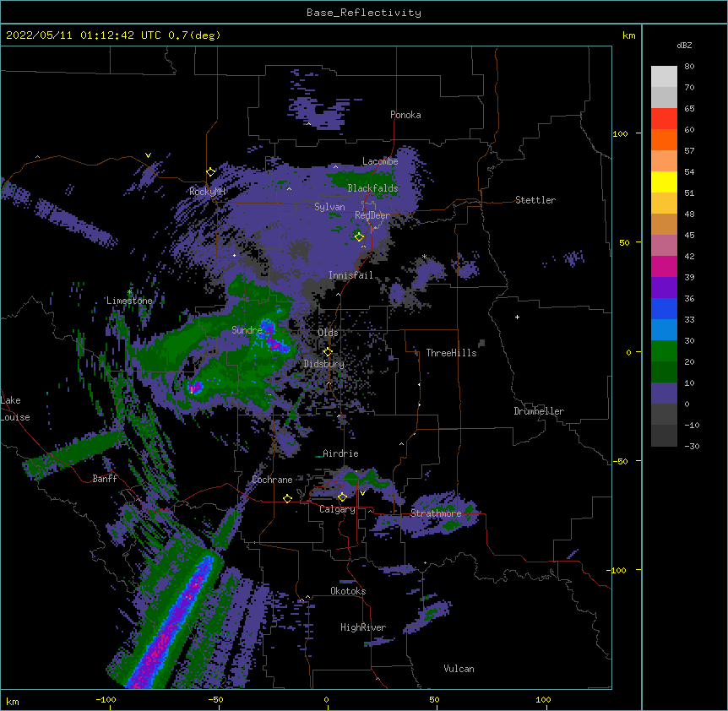Click the Airdrie label

pyautogui.click(x=340, y=453)
